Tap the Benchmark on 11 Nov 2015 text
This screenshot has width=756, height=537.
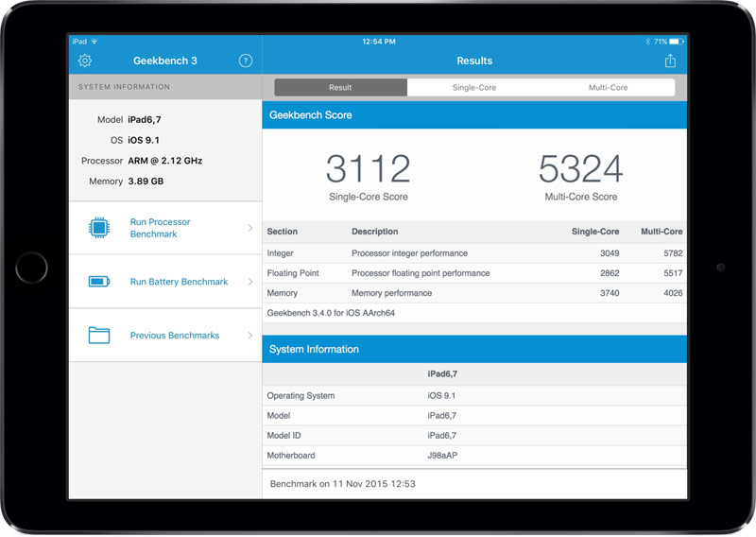tap(342, 483)
